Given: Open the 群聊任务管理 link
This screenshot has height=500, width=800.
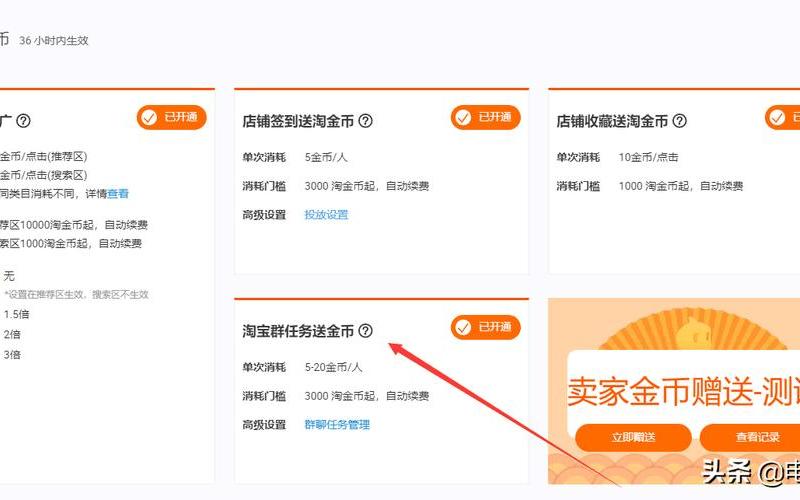Looking at the screenshot, I should click(x=337, y=424).
